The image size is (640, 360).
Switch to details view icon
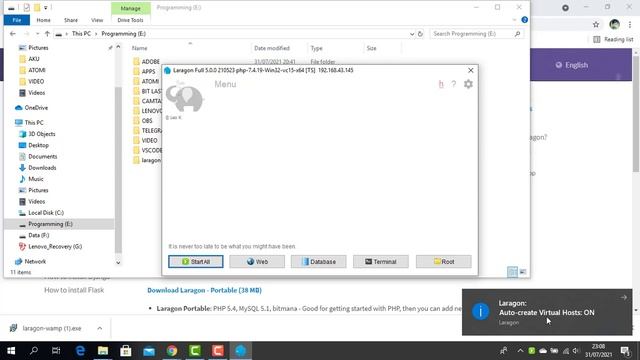pyautogui.click(x=512, y=272)
